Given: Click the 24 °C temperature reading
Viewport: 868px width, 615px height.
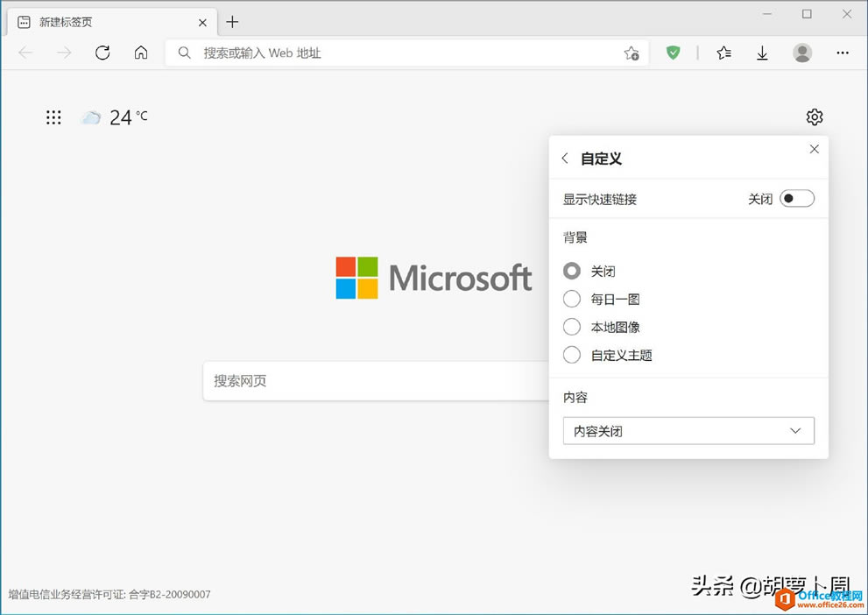Looking at the screenshot, I should click(x=129, y=117).
